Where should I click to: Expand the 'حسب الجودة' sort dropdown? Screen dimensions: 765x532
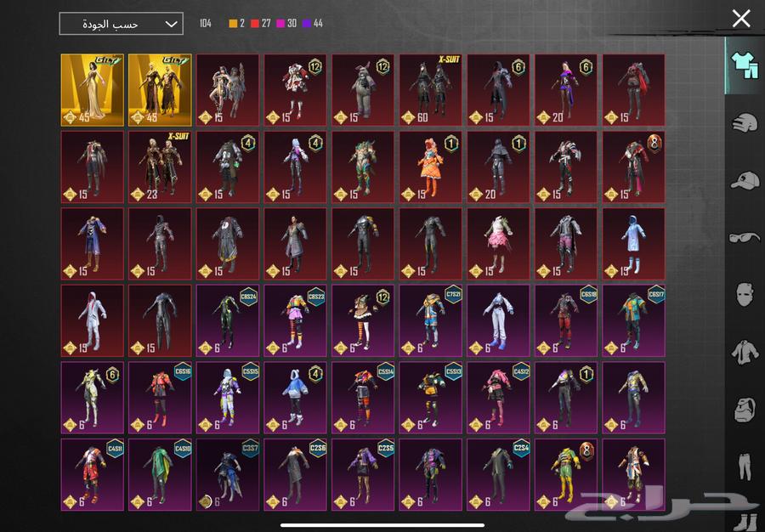tap(121, 24)
